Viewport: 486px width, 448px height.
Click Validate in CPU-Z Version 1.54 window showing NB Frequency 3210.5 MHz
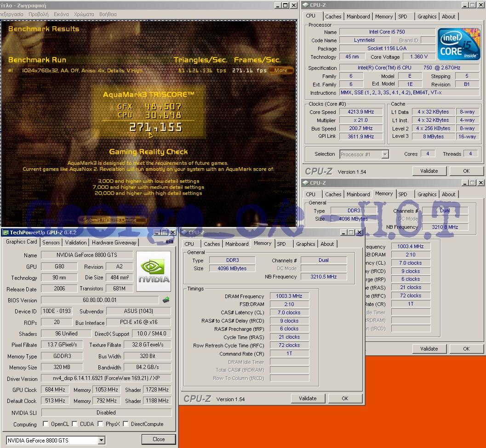point(308,398)
